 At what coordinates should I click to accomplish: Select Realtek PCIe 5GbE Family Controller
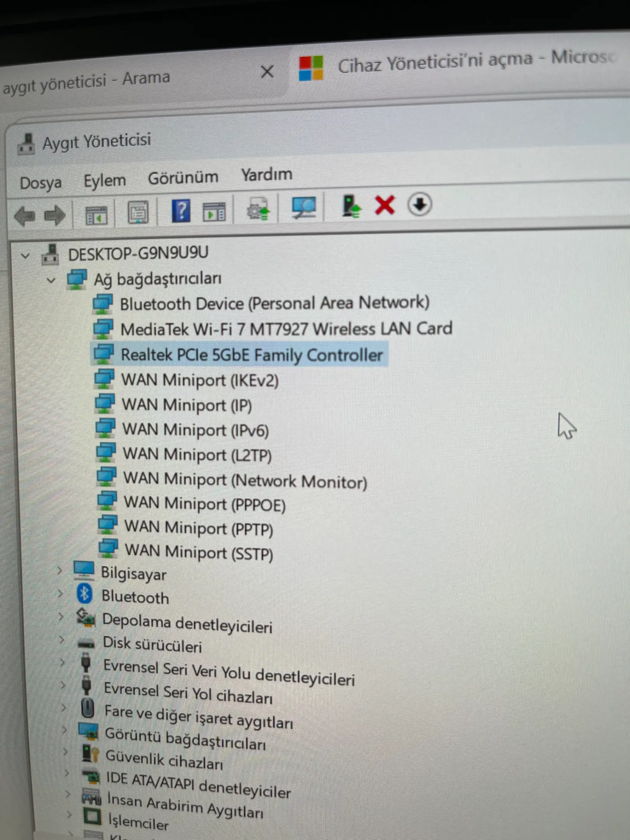[252, 355]
